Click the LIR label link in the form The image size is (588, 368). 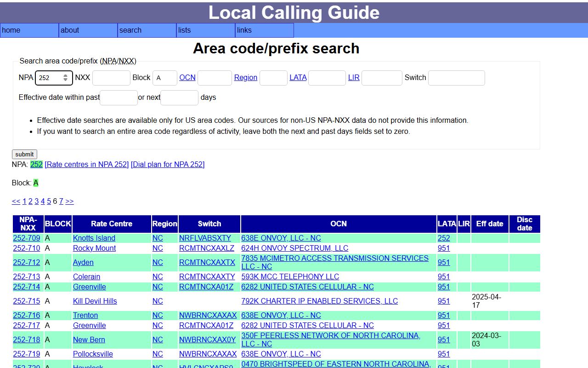pos(354,78)
